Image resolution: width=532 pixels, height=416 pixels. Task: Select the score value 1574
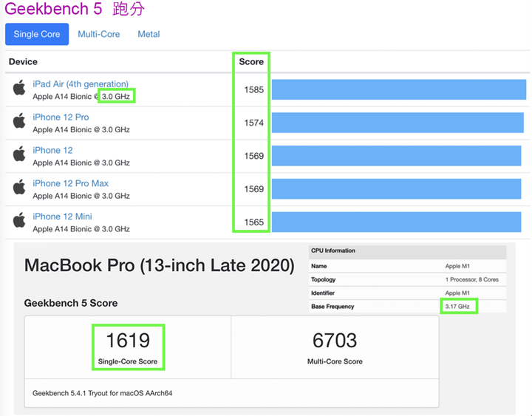click(x=253, y=123)
